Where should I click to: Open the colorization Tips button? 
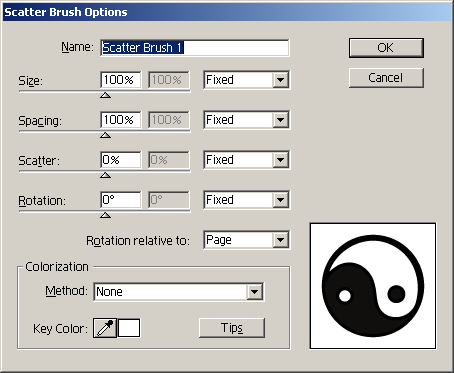coord(232,328)
